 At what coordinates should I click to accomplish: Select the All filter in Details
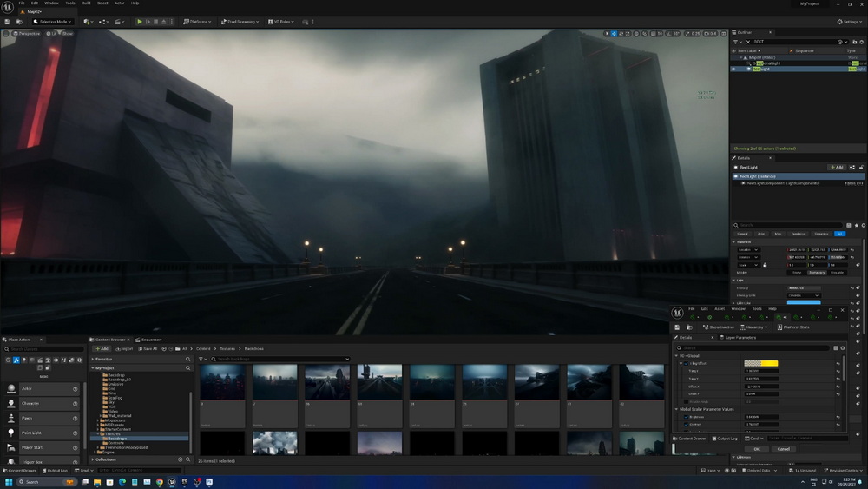[x=839, y=234]
